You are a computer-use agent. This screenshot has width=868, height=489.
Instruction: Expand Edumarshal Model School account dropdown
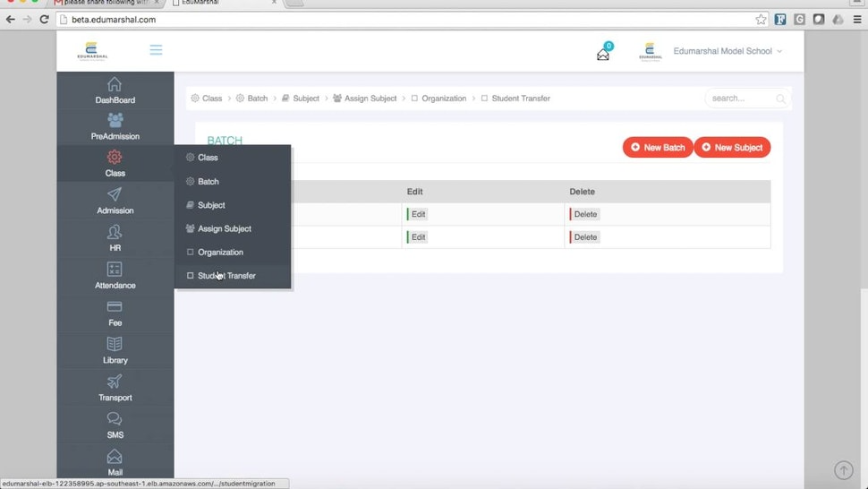tap(728, 51)
